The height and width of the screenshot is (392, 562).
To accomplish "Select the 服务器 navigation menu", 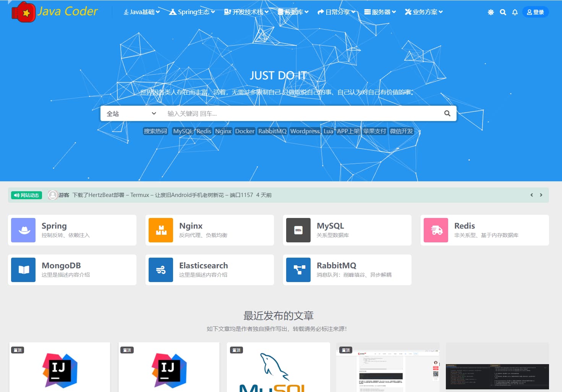I will [x=380, y=12].
